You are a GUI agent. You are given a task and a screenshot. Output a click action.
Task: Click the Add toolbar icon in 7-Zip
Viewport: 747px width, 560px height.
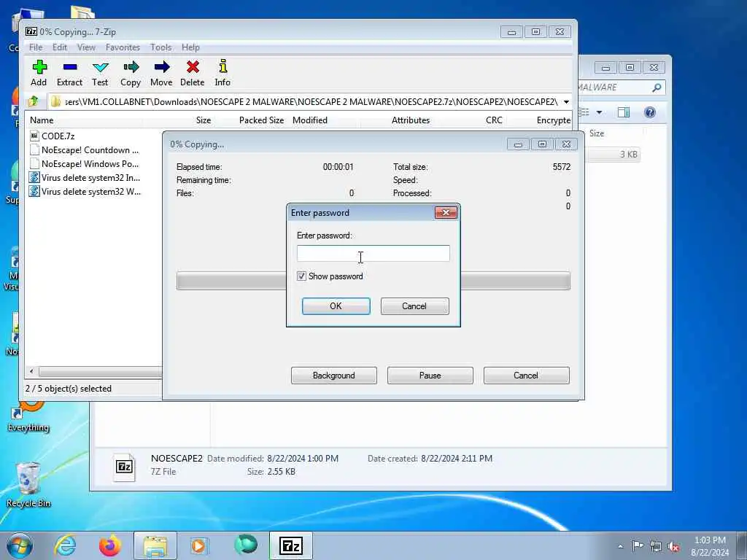click(x=39, y=73)
